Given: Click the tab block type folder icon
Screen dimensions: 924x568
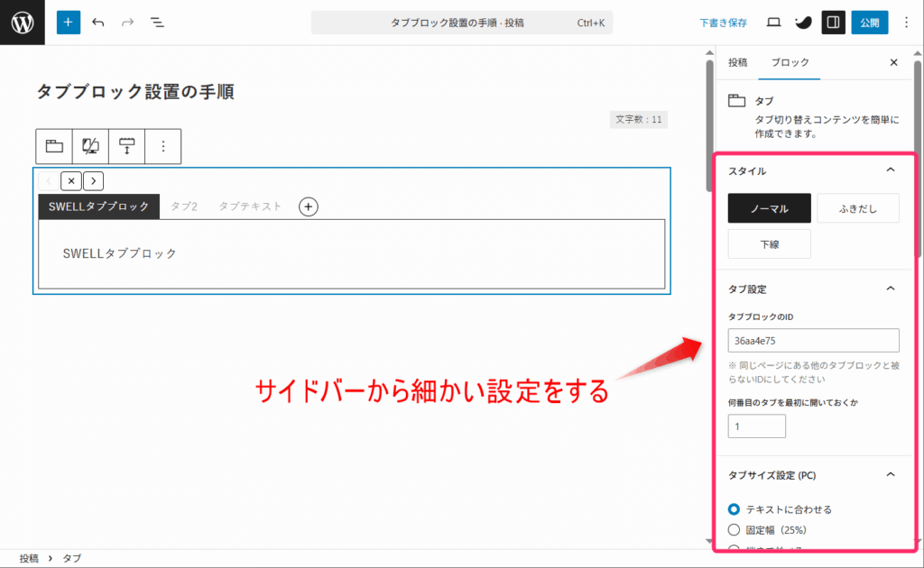Looking at the screenshot, I should coord(54,146).
